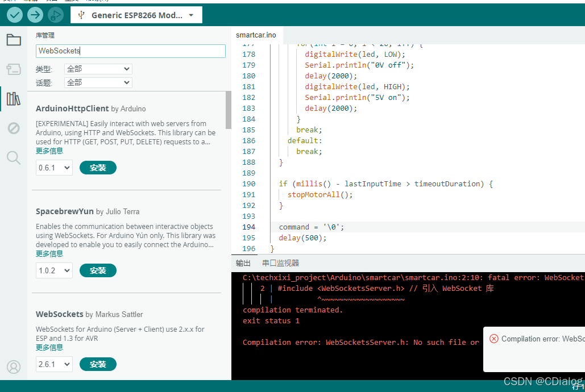This screenshot has width=585, height=392.
Task: Open the Boards Manager sidebar icon
Action: click(x=14, y=69)
